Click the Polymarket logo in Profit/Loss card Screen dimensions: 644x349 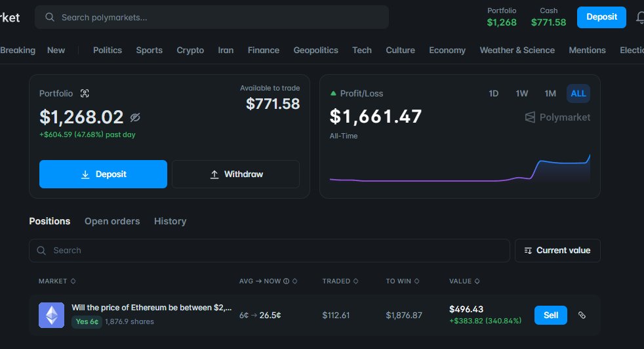(x=557, y=117)
